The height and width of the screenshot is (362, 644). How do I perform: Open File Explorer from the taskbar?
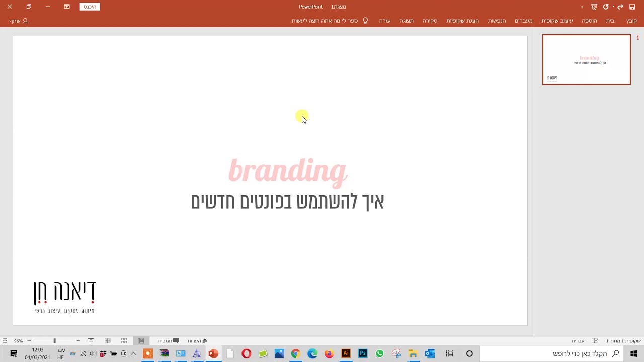pyautogui.click(x=413, y=354)
